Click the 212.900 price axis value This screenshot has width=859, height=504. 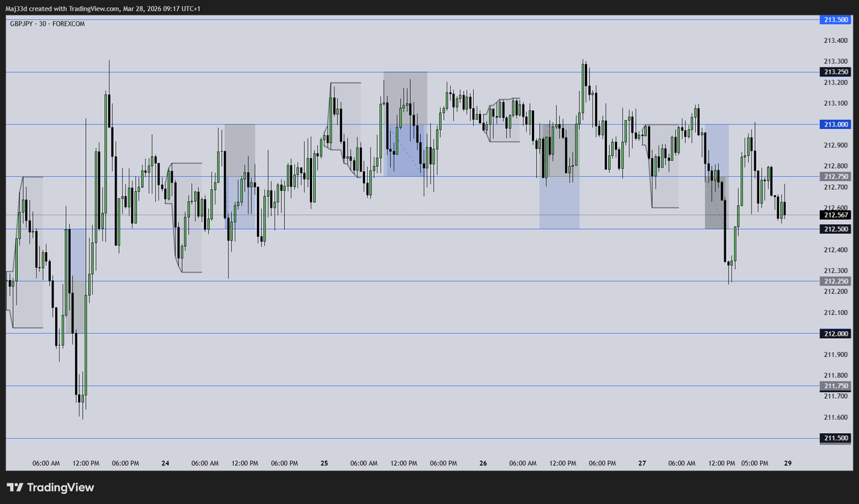(837, 145)
